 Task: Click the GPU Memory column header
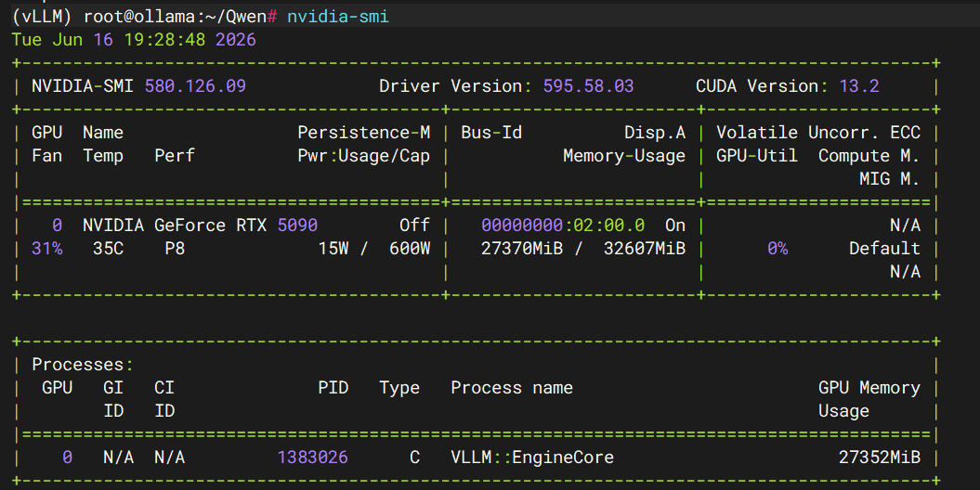(x=869, y=388)
